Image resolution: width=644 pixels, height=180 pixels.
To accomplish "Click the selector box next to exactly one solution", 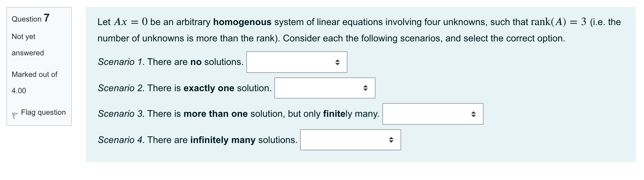I will pyautogui.click(x=325, y=88).
